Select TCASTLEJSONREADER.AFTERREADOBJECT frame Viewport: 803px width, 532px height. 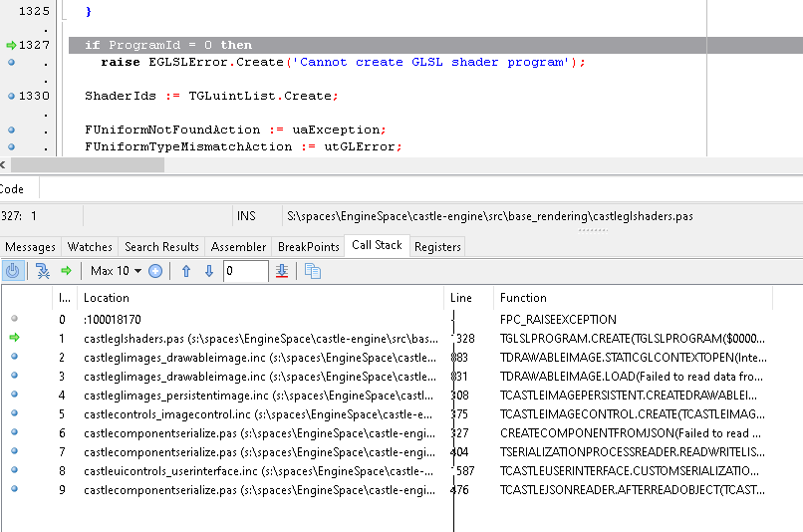pos(388,490)
